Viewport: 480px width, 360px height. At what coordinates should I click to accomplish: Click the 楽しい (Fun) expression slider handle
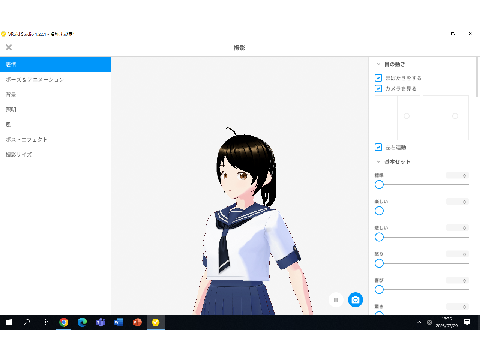pos(379,211)
